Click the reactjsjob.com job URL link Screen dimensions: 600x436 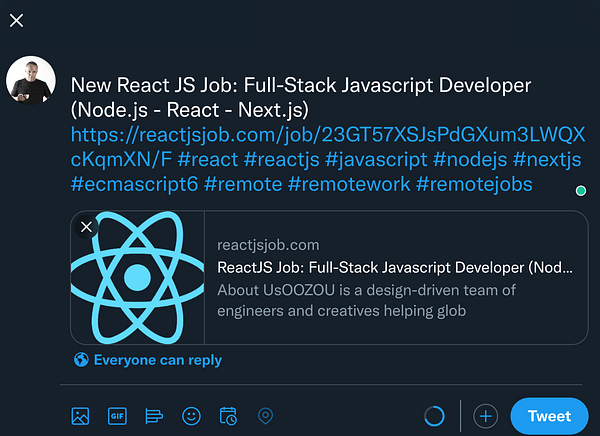(x=320, y=134)
